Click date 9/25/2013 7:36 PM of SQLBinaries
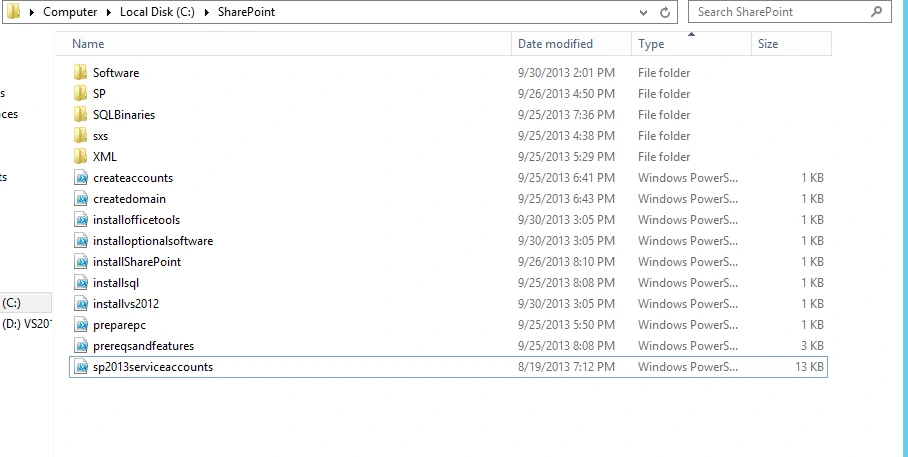Viewport: 908px width, 457px height. (566, 115)
